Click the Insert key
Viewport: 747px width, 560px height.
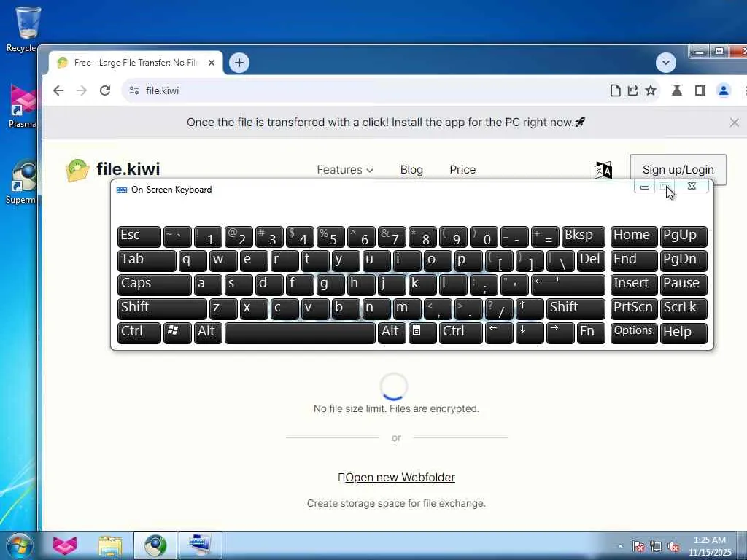point(634,284)
